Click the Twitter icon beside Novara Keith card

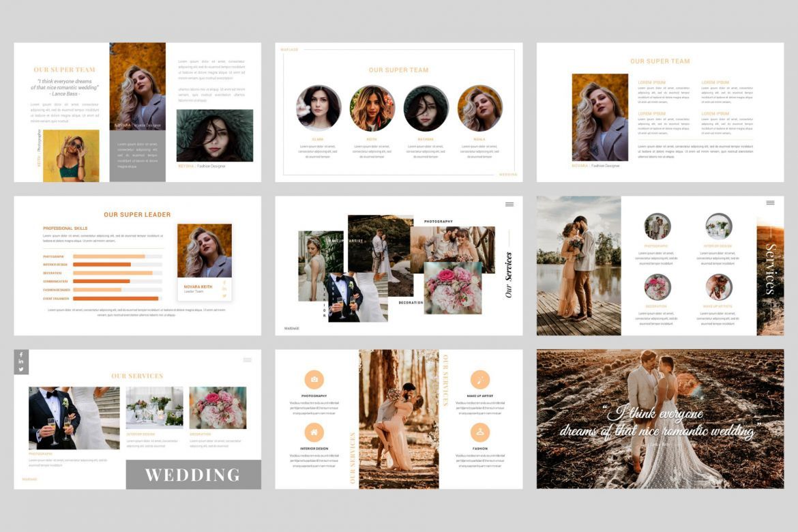pyautogui.click(x=224, y=295)
